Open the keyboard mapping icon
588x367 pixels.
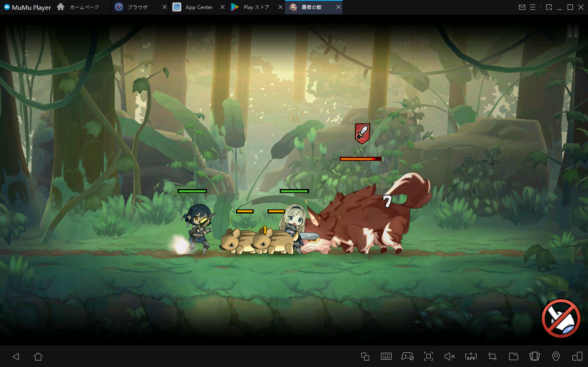386,356
